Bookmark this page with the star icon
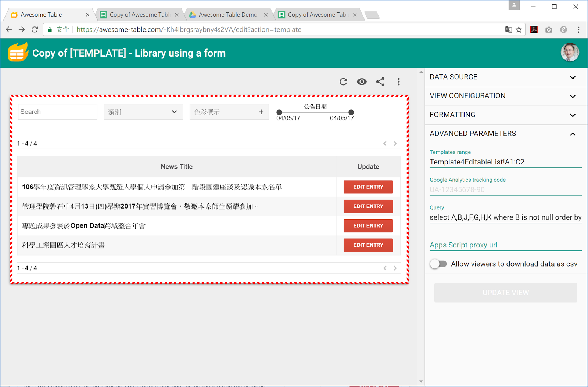Viewport: 588px width, 387px height. pyautogui.click(x=519, y=30)
